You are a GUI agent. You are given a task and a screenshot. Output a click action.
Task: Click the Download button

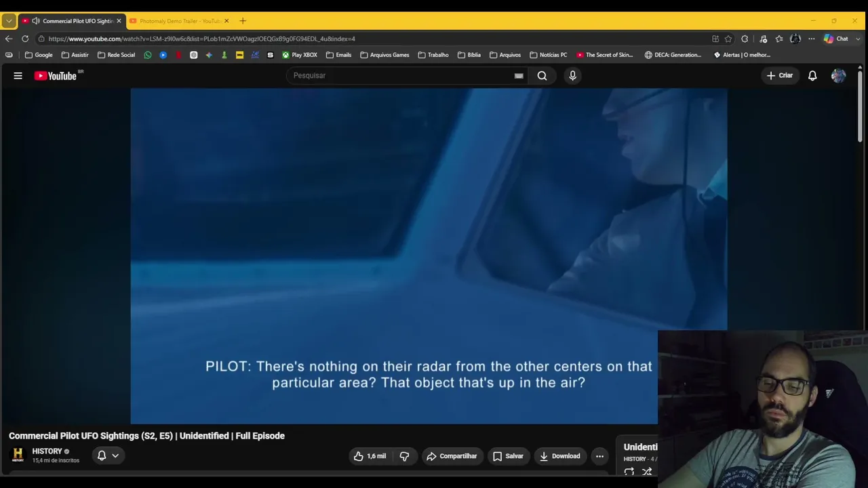(559, 456)
